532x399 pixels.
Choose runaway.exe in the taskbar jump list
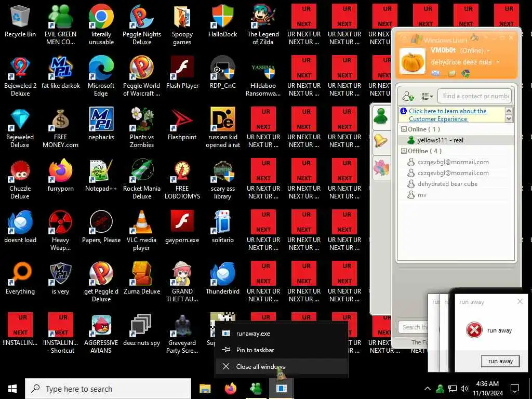(281, 334)
